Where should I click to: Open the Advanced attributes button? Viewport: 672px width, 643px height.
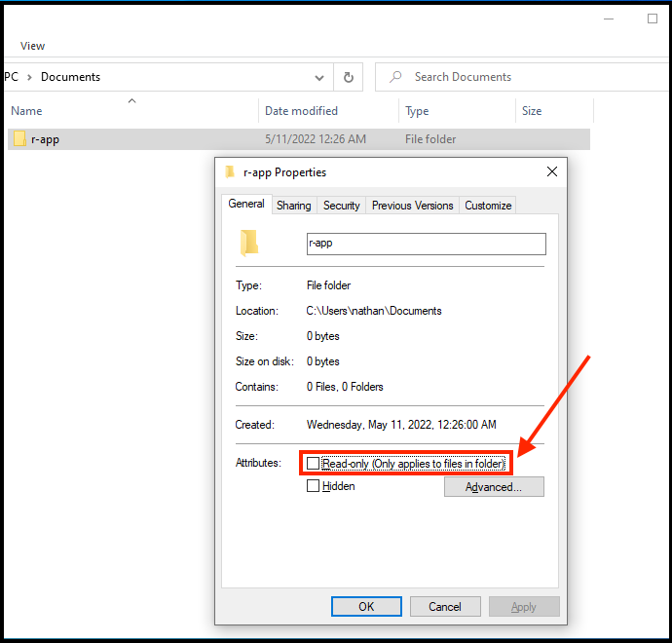click(x=494, y=487)
